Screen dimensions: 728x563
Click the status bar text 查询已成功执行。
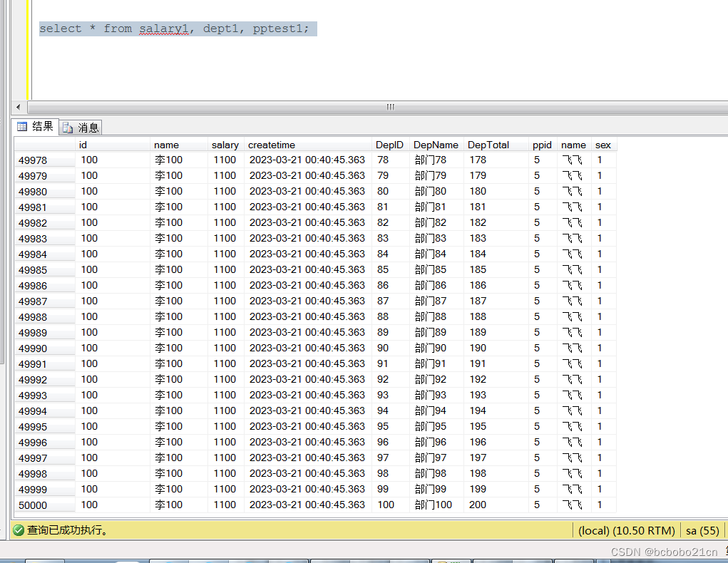67,530
